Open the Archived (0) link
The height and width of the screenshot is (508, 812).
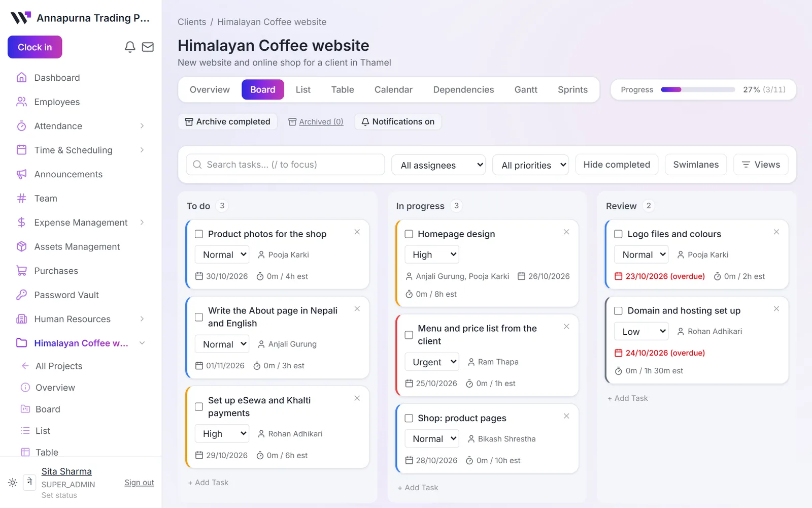pyautogui.click(x=316, y=122)
